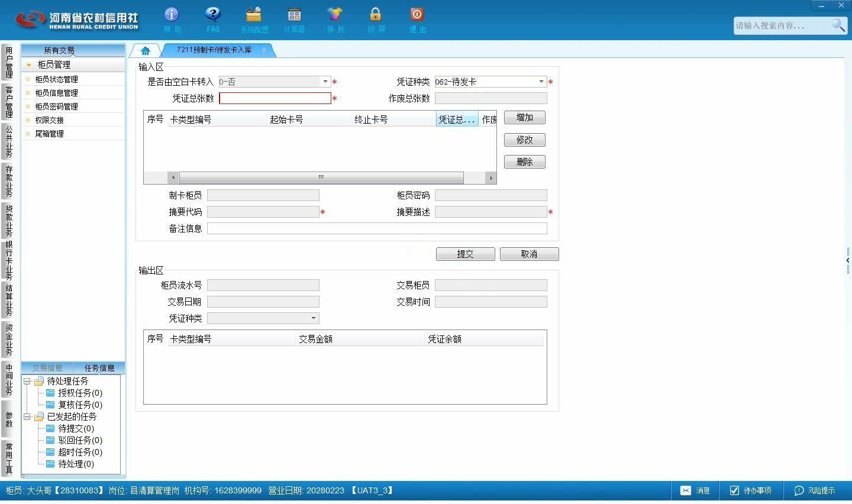Image resolution: width=852 pixels, height=504 pixels.
Task: Go to the home tab icon
Action: coord(145,50)
